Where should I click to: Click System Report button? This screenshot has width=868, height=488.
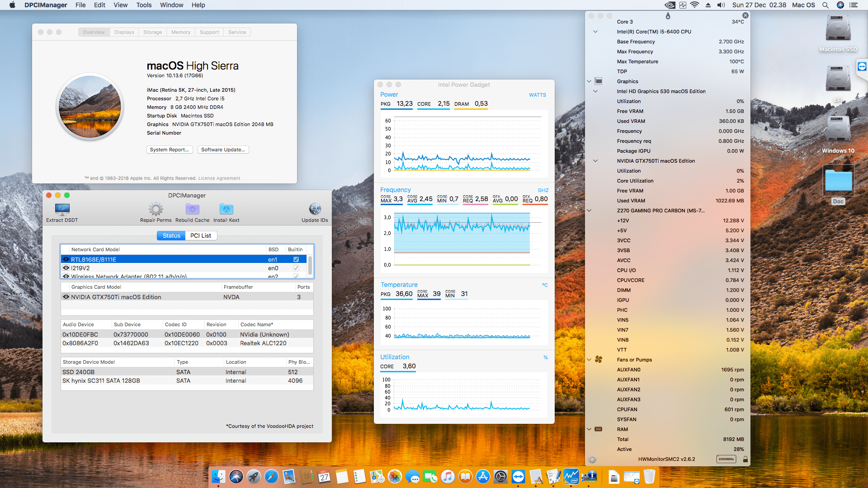click(x=170, y=150)
